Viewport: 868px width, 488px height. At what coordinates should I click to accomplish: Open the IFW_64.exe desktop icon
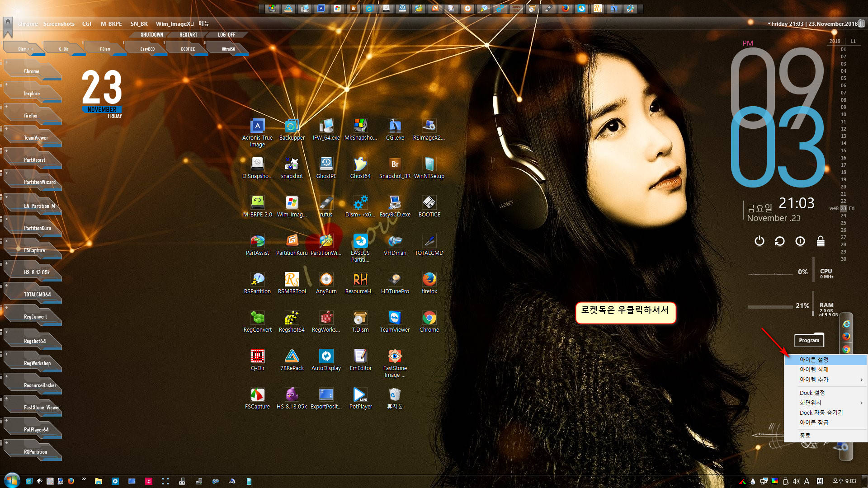[x=326, y=129]
